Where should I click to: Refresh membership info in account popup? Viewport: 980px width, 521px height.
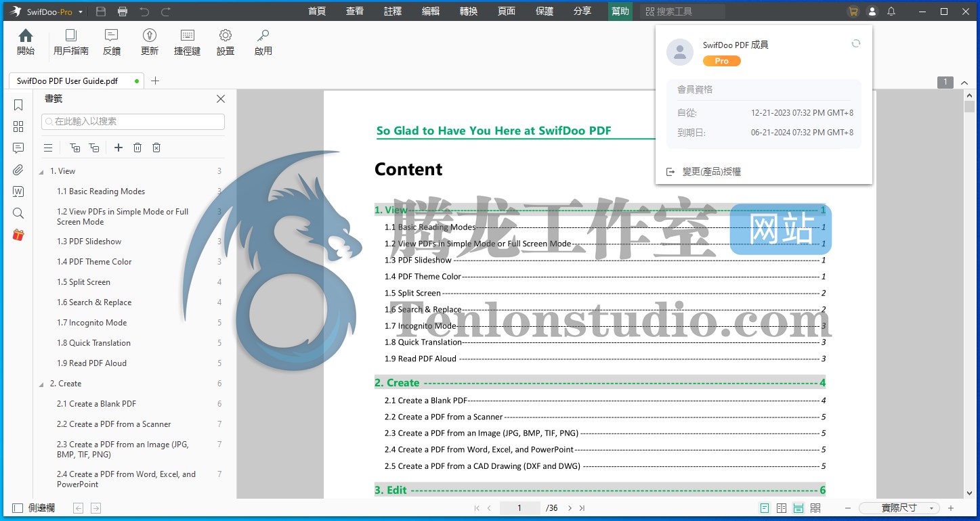[x=856, y=43]
